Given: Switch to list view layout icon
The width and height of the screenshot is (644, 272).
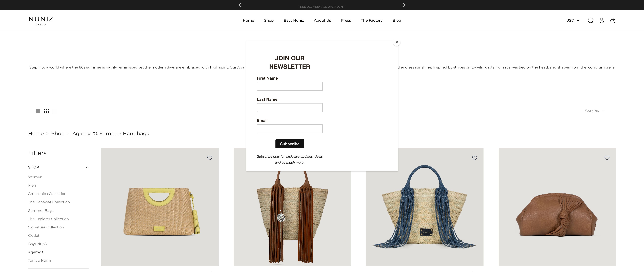Looking at the screenshot, I should coord(55,111).
